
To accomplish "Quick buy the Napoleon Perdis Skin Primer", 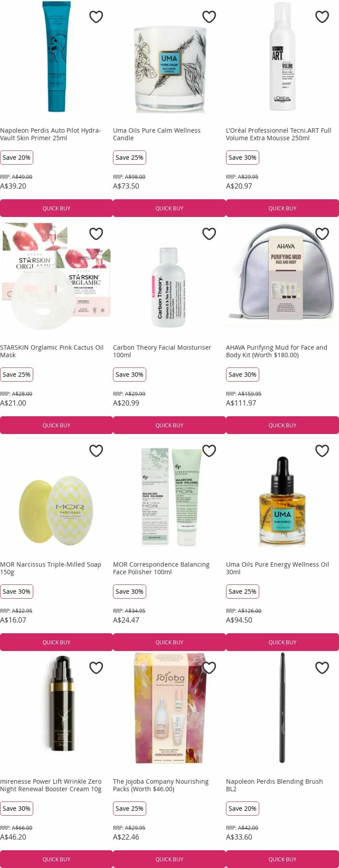I will click(56, 208).
